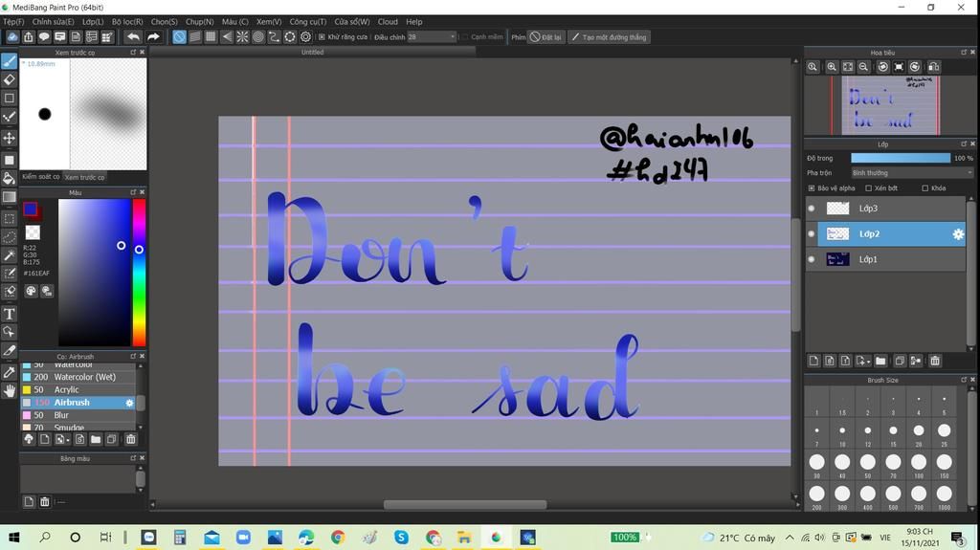Image resolution: width=980 pixels, height=550 pixels.
Task: Click the Đặt lại reset button
Action: (546, 37)
